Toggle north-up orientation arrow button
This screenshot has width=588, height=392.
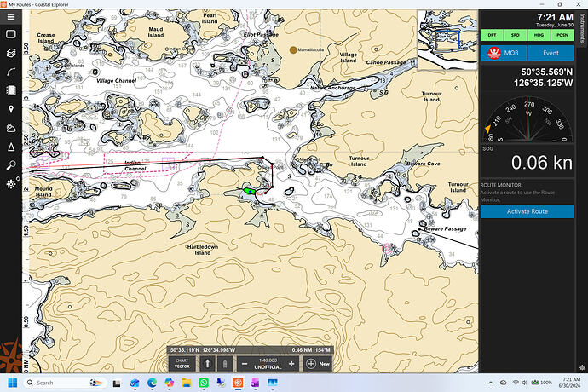coord(207,364)
